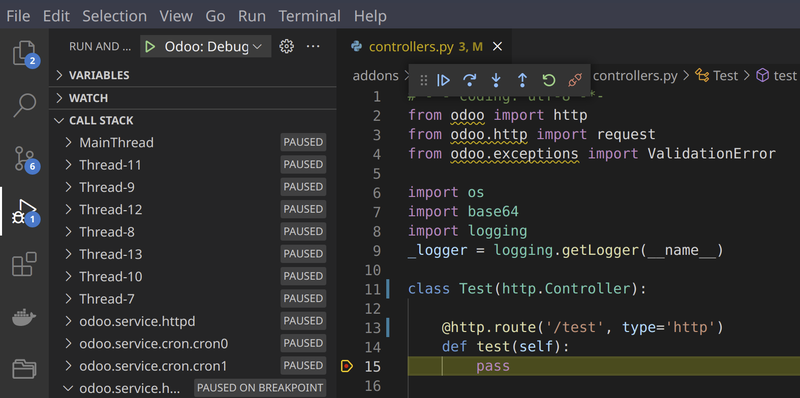This screenshot has height=398, width=800.
Task: Click Restart in the debug toolbar
Action: click(548, 80)
